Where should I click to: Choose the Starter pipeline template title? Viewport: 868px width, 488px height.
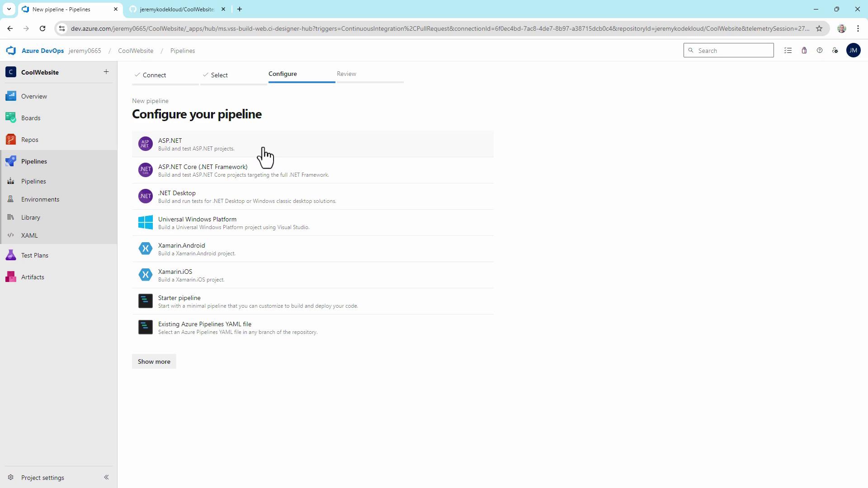click(x=179, y=298)
